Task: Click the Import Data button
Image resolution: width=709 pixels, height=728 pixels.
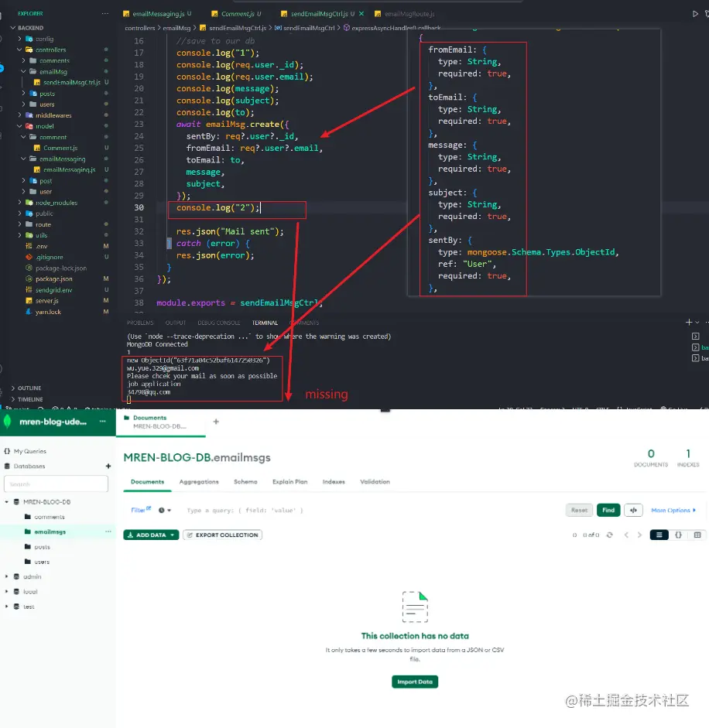Action: point(415,682)
